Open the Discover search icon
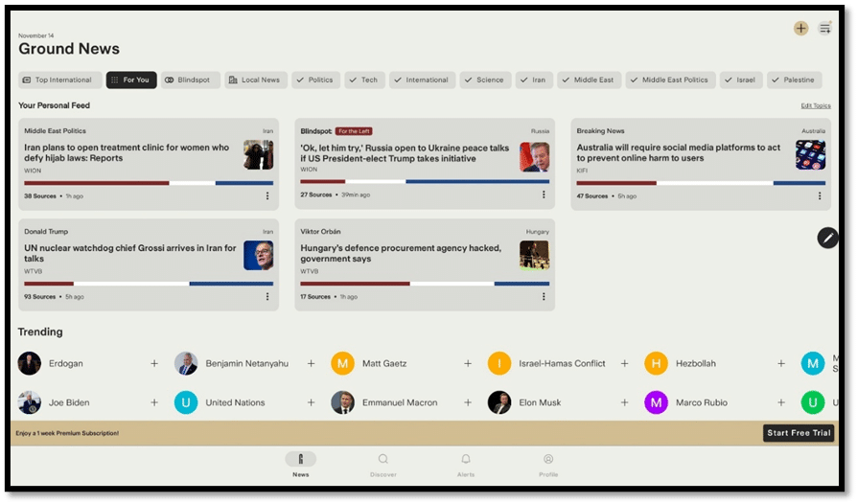 (x=383, y=460)
